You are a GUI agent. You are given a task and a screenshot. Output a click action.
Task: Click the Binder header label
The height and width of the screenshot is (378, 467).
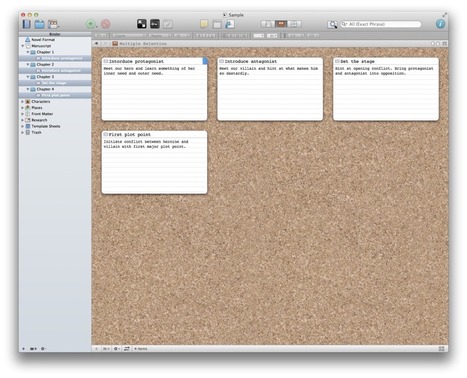pyautogui.click(x=55, y=34)
